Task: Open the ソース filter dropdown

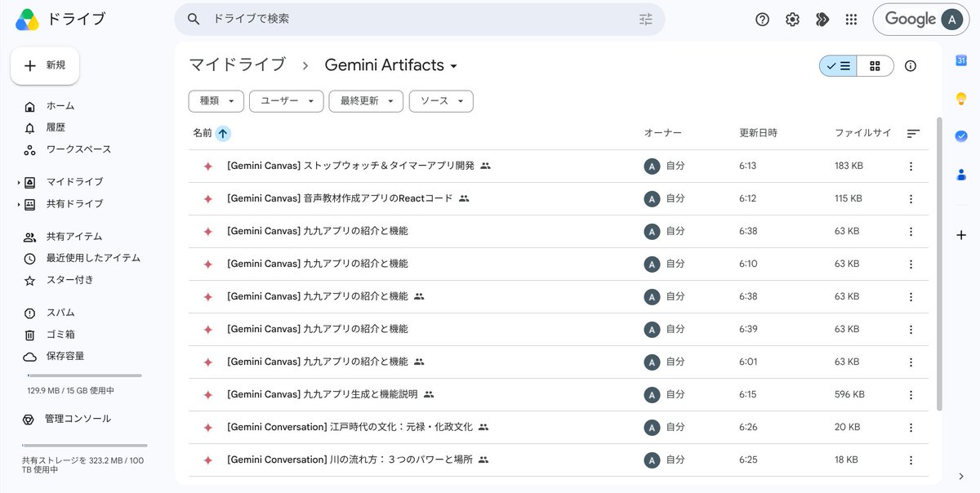Action: pos(441,101)
